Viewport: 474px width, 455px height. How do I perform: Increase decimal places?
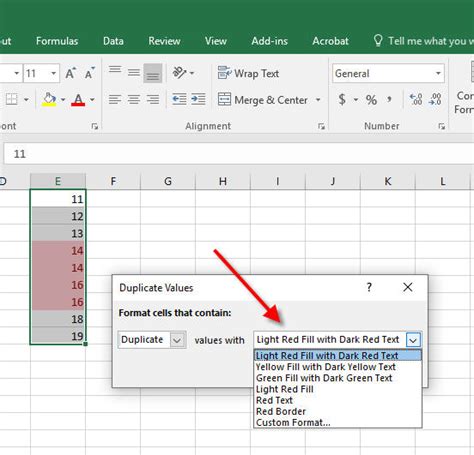[x=416, y=99]
